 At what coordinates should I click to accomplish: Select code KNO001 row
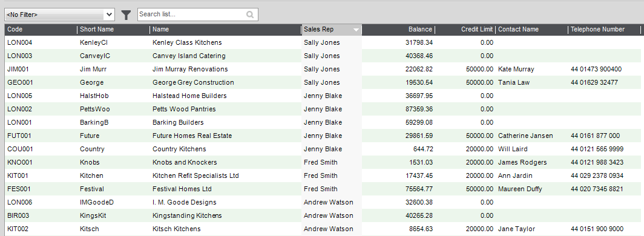(322, 162)
